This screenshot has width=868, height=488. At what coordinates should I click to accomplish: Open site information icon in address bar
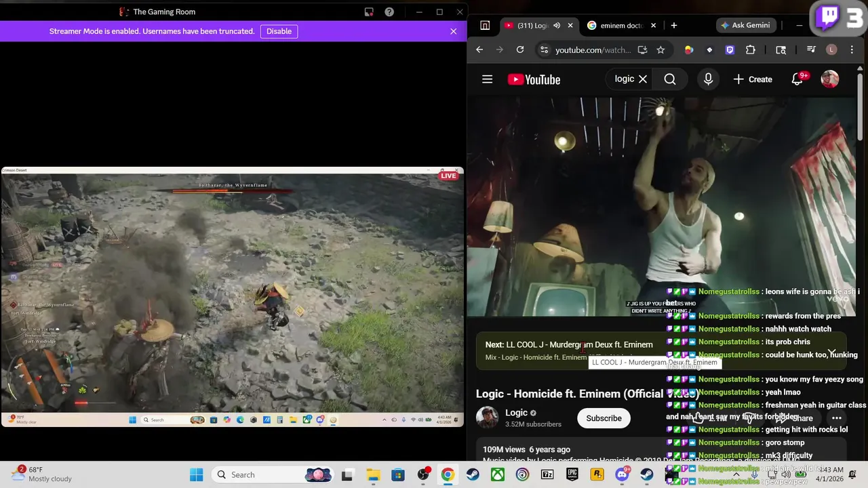[544, 49]
